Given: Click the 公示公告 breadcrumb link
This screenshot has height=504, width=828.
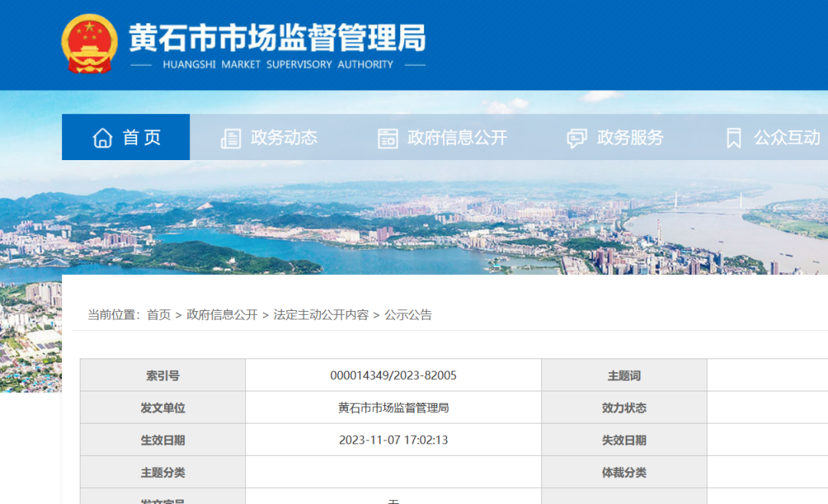Looking at the screenshot, I should coord(408,315).
